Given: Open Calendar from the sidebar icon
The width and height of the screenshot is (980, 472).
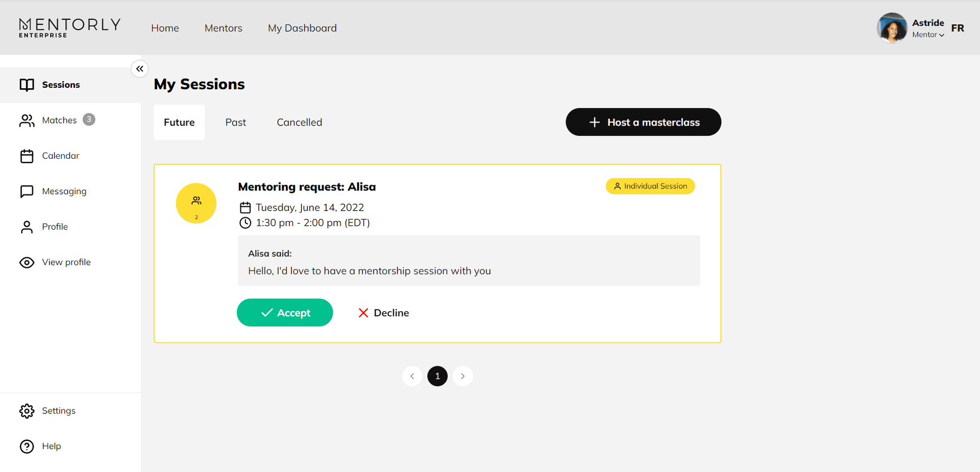Looking at the screenshot, I should pos(27,156).
